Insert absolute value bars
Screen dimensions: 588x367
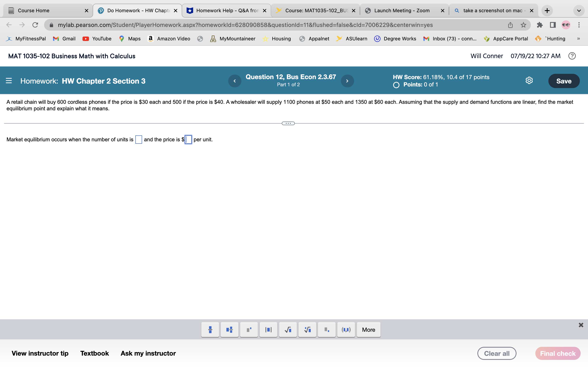tap(268, 330)
